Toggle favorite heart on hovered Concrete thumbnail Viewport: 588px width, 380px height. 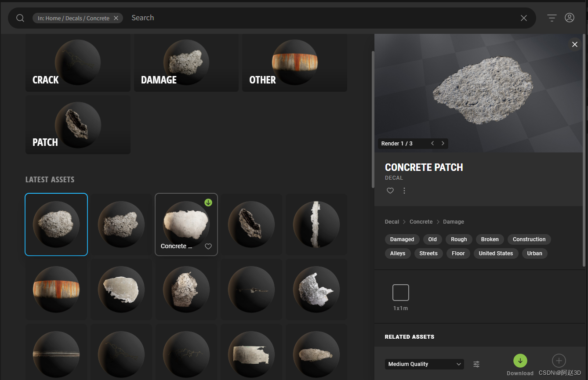208,246
